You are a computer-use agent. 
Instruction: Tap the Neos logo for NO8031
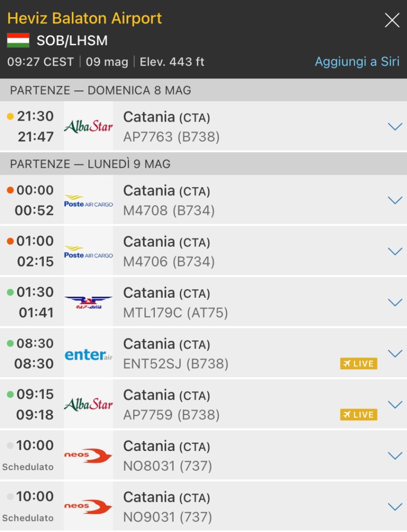(x=88, y=456)
